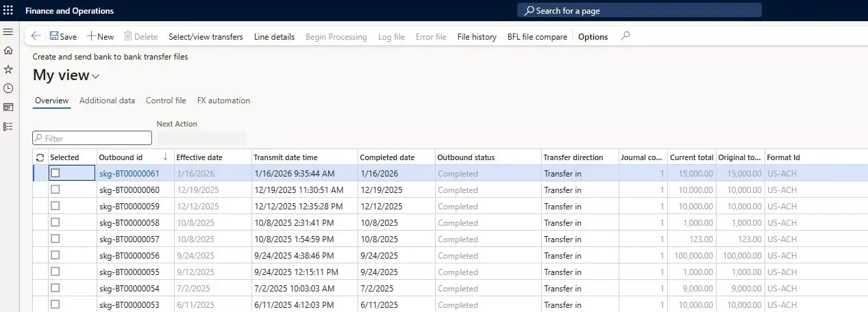Image resolution: width=868 pixels, height=312 pixels.
Task: Go to Home in left sidebar
Action: [x=8, y=51]
